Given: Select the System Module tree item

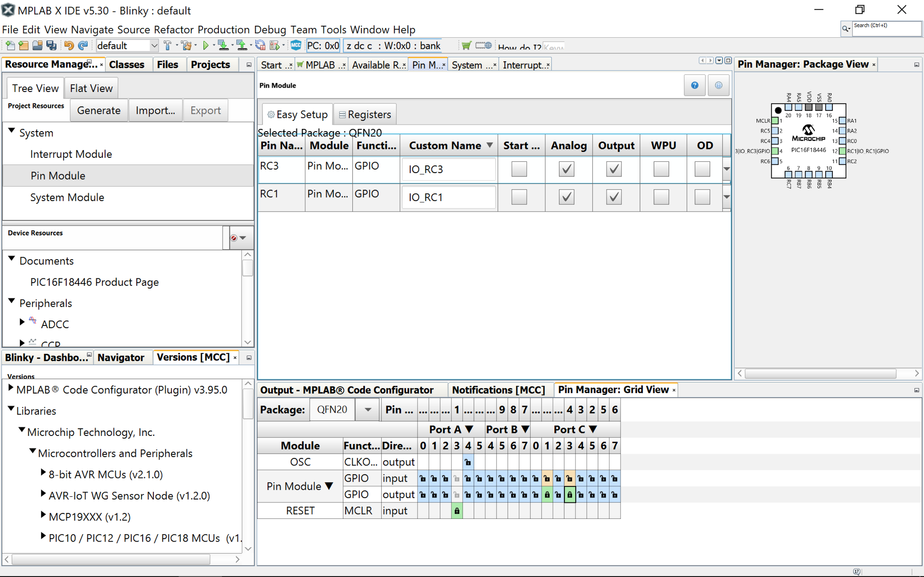Looking at the screenshot, I should pos(67,197).
